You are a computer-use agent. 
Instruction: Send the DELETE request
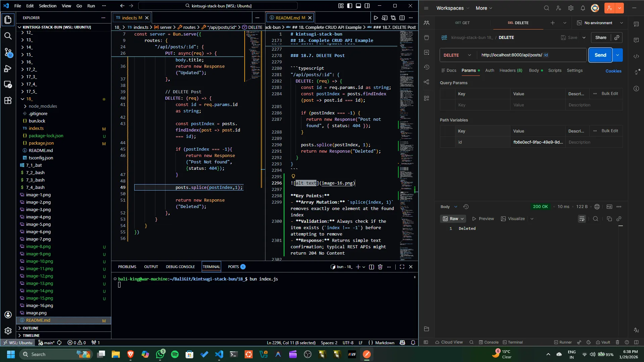[600, 55]
